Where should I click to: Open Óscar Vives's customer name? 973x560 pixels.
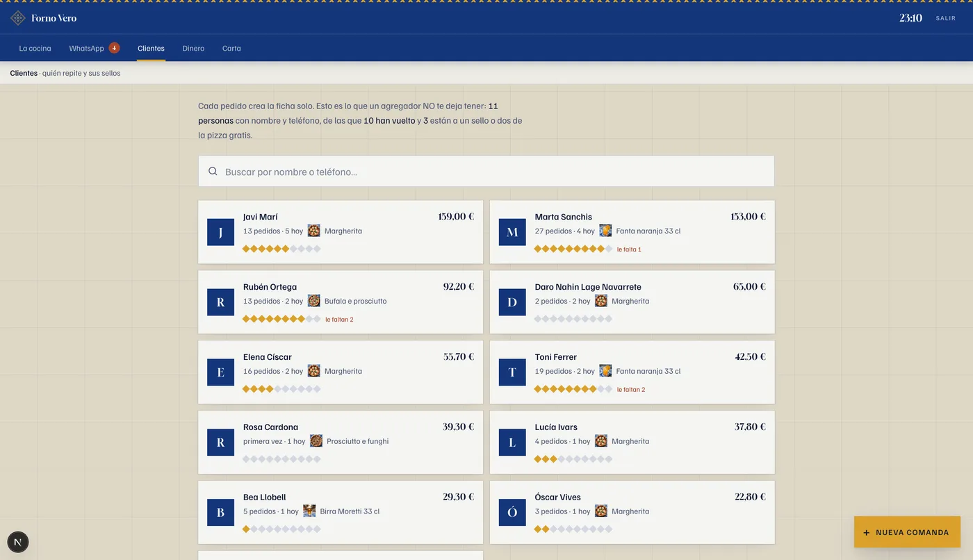558,497
